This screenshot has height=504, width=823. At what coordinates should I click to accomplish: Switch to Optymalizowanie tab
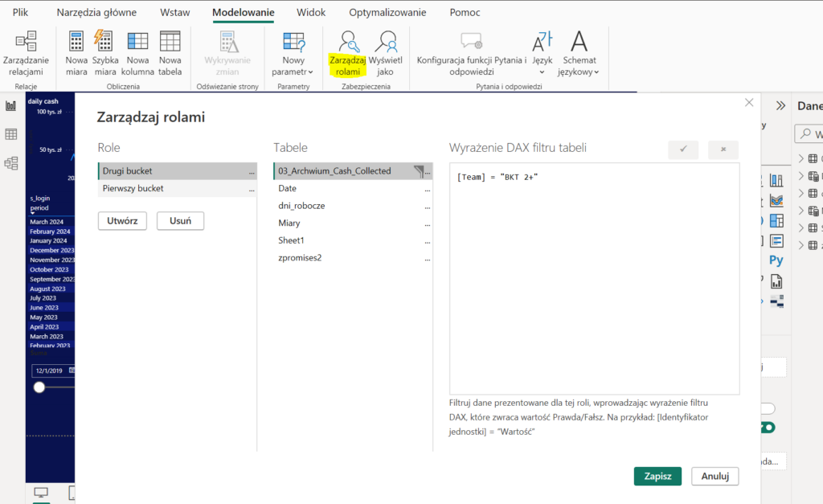pos(387,13)
